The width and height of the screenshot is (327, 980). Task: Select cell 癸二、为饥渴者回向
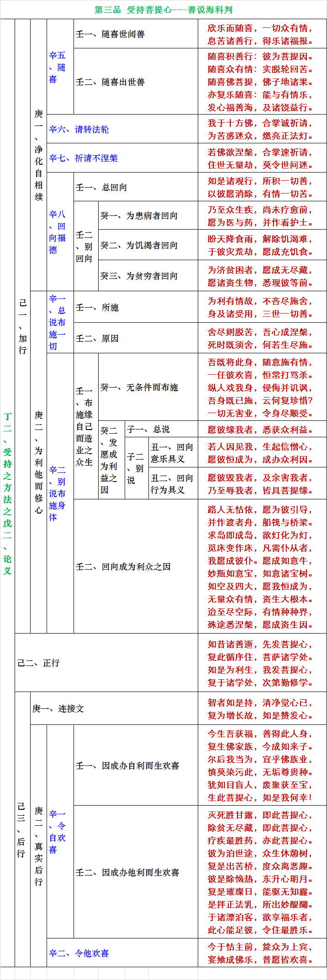(x=148, y=245)
